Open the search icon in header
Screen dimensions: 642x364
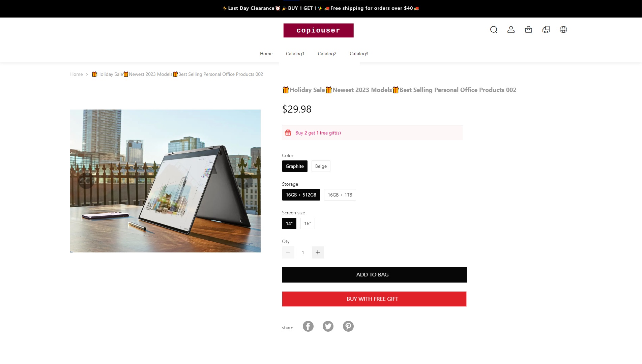pyautogui.click(x=494, y=30)
